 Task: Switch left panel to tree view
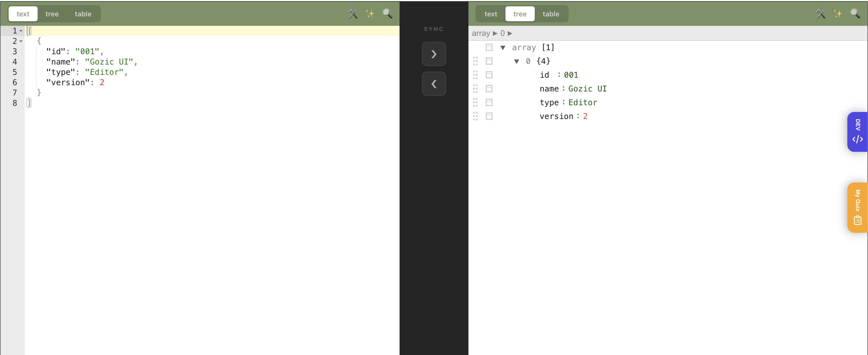52,14
